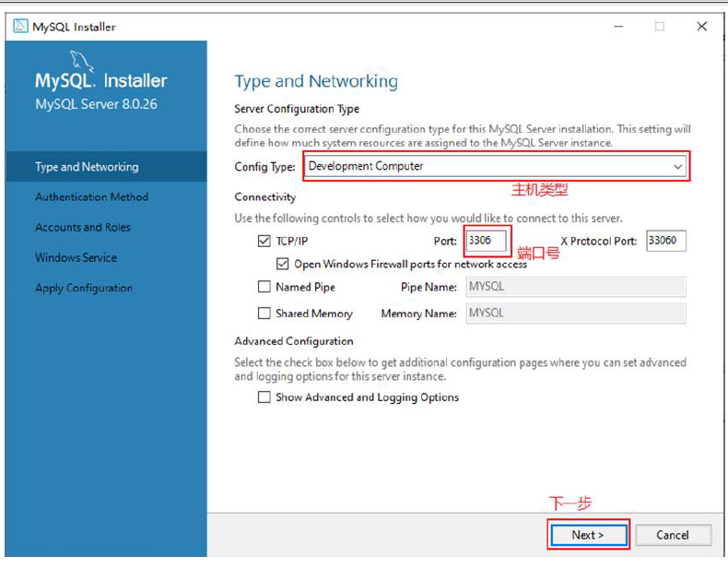Enable the Shared Memory checkbox
This screenshot has width=728, height=569.
[x=264, y=313]
